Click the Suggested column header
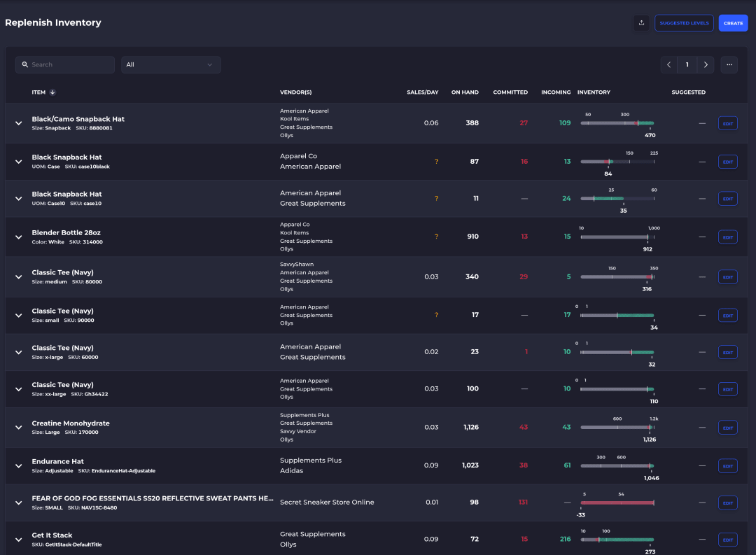 [688, 92]
